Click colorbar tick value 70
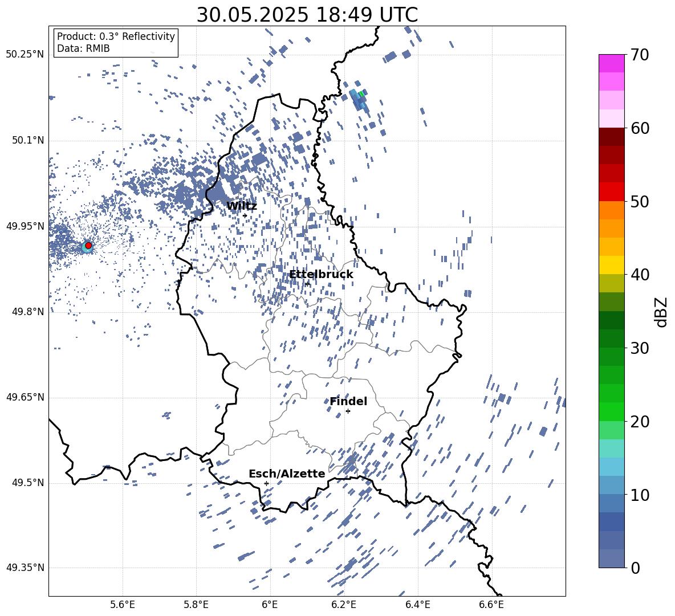This screenshot has height=616, width=675. [640, 55]
